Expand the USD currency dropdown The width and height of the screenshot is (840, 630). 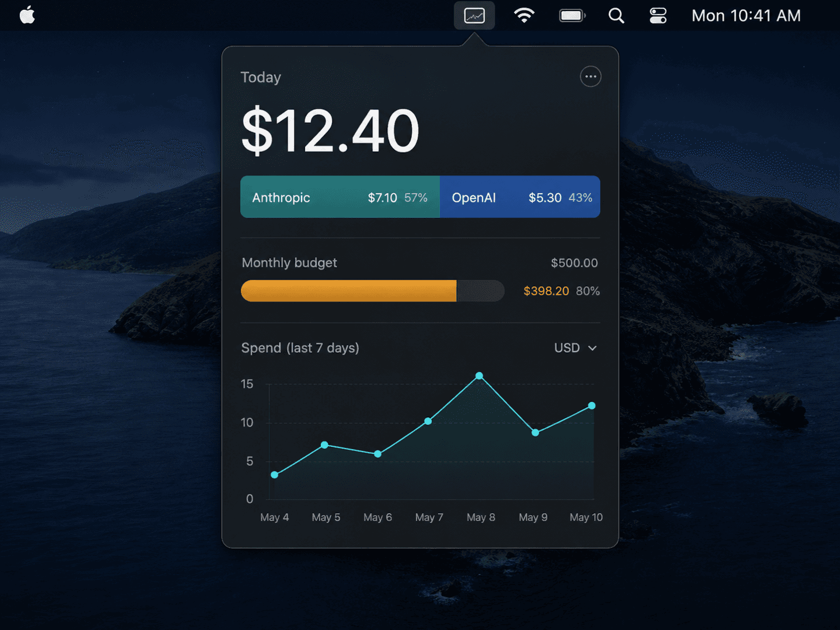575,348
